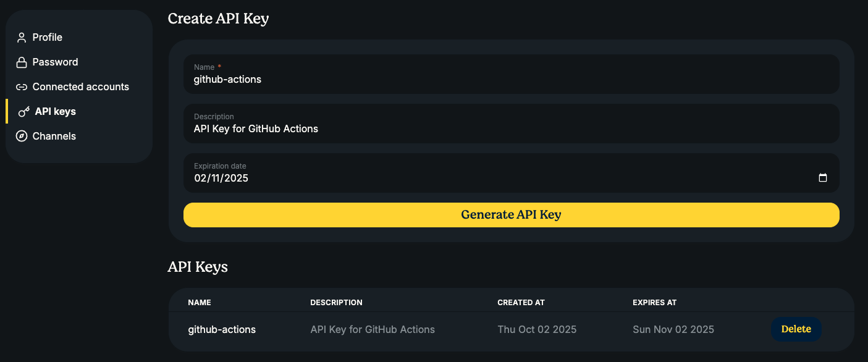Switch to the Channels section
This screenshot has height=362, width=868.
tap(54, 137)
